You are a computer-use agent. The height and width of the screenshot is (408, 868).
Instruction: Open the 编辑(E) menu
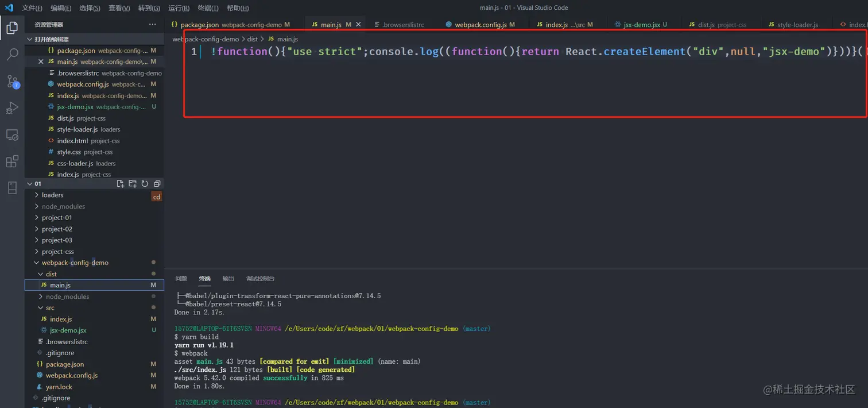tap(61, 8)
